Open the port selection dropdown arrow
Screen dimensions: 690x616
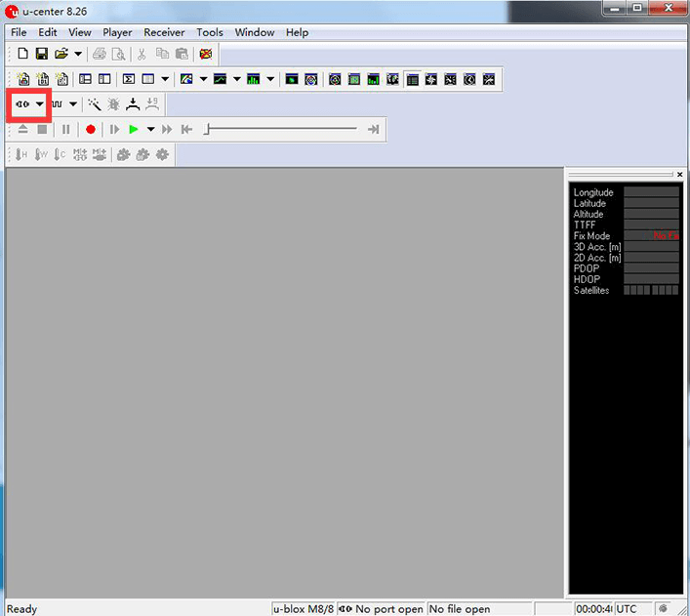(x=40, y=104)
